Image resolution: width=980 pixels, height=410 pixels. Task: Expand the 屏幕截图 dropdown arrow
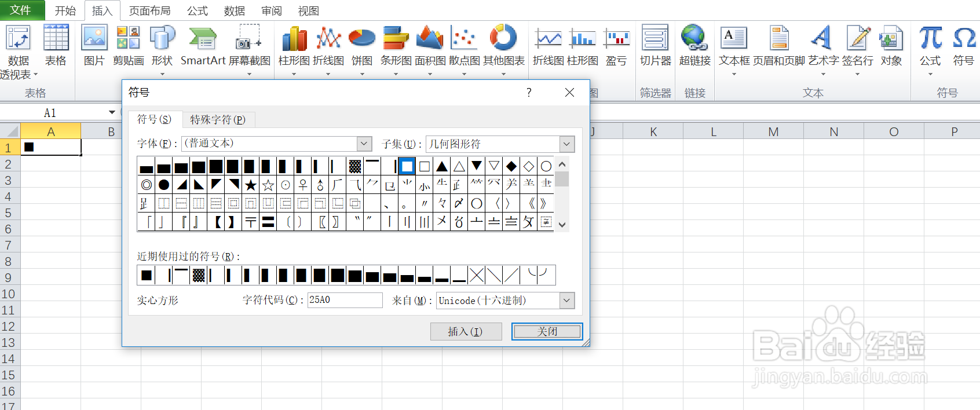point(250,74)
